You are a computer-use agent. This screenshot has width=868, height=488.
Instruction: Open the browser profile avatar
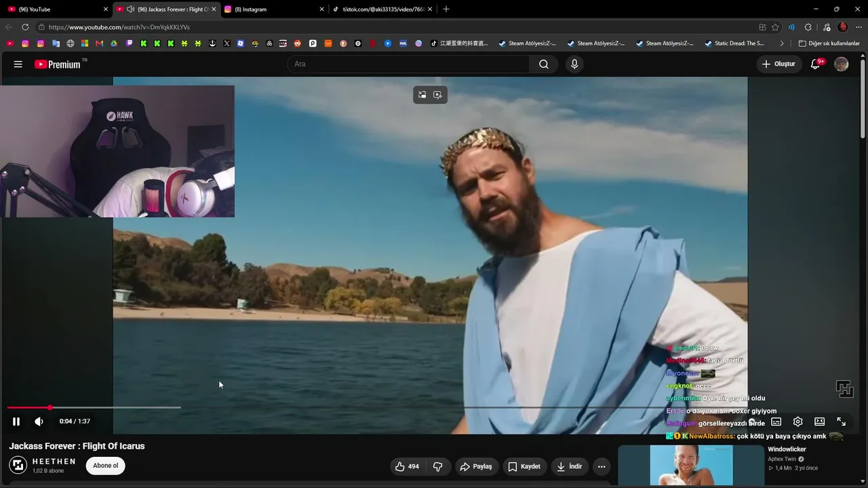[x=843, y=27]
